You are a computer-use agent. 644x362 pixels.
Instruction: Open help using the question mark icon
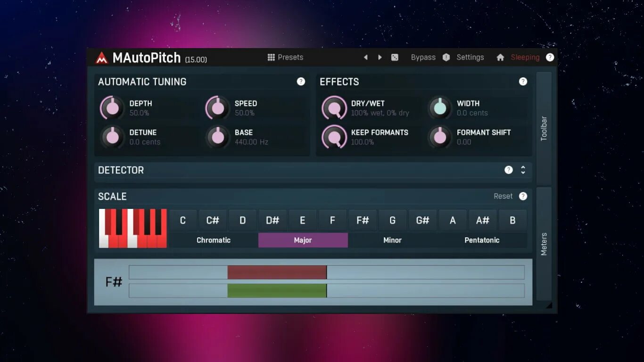tap(550, 57)
